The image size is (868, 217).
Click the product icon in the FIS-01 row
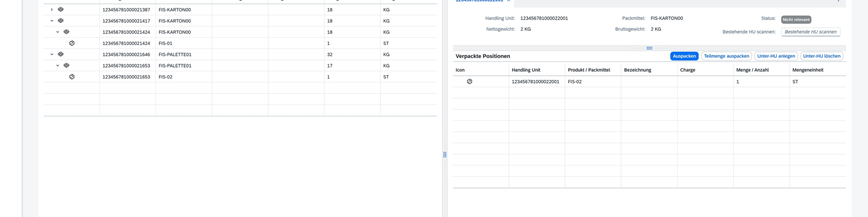click(x=72, y=43)
